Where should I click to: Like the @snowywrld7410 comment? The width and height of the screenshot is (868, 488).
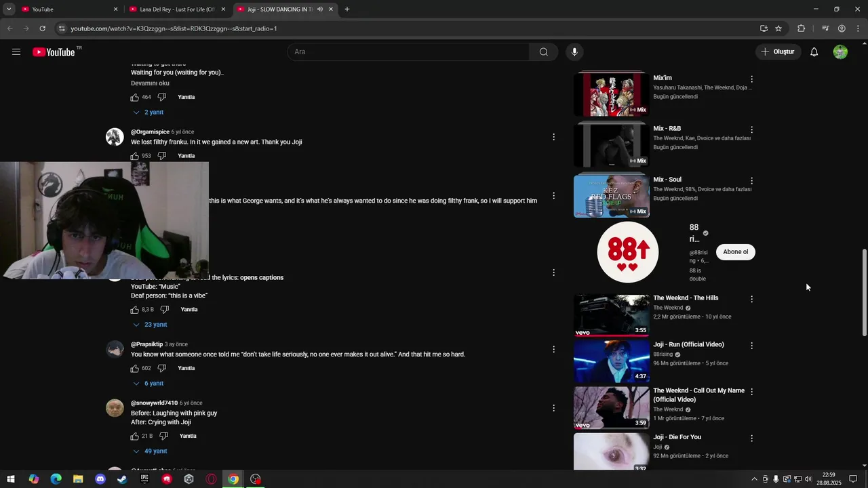pos(135,436)
